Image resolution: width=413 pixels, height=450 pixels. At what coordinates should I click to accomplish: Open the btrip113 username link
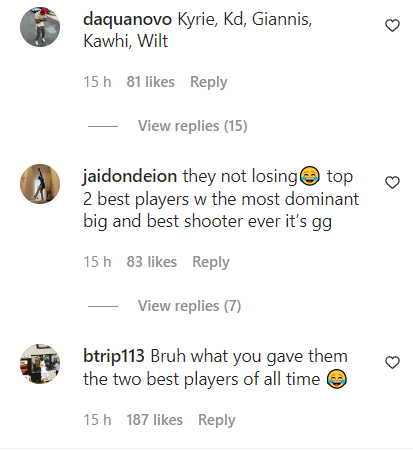pyautogui.click(x=114, y=356)
